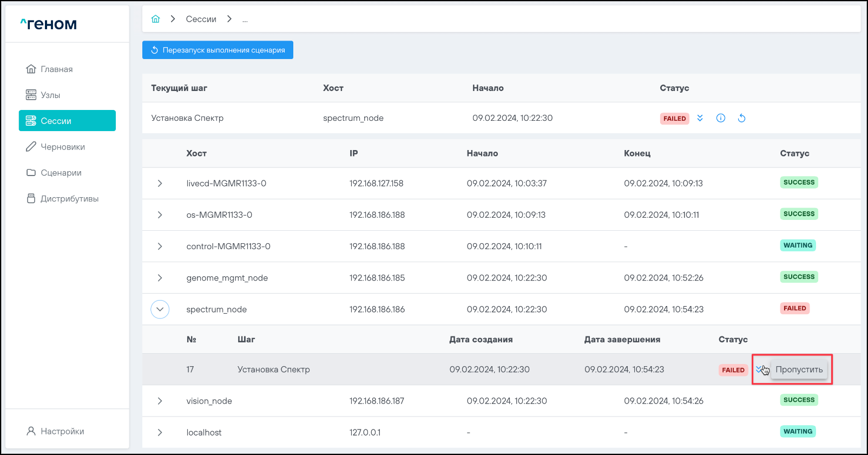Click the home icon in breadcrumb
This screenshot has width=868, height=455.
(156, 19)
